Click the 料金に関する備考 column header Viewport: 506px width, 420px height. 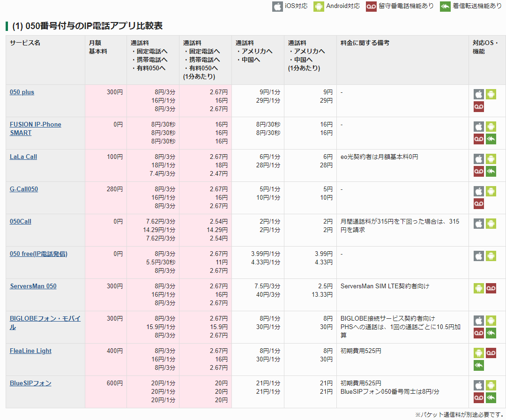coord(365,43)
